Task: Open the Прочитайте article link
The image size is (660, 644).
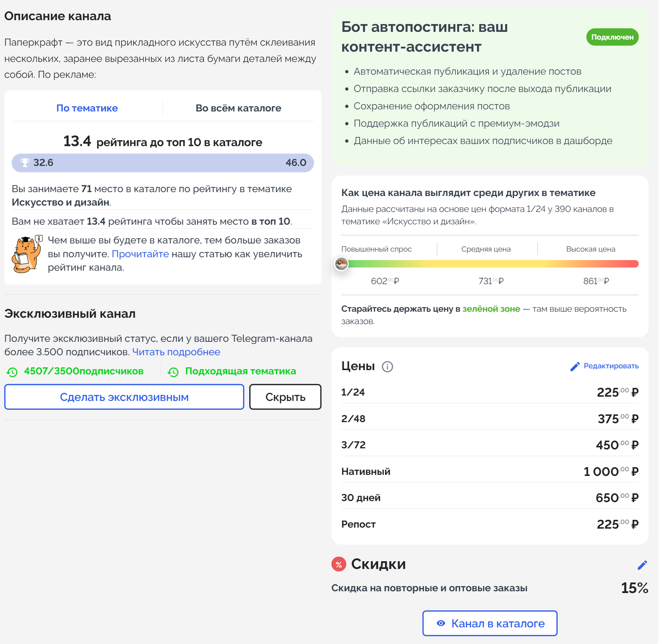Action: [x=140, y=254]
